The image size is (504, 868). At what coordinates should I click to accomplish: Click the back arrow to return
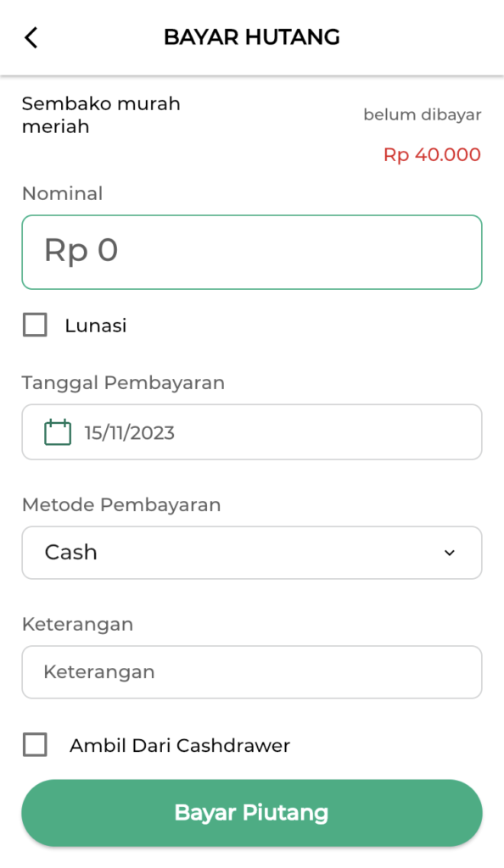click(x=31, y=37)
